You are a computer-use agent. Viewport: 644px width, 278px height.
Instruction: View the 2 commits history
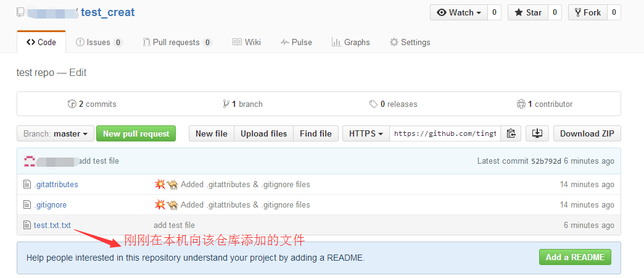[x=92, y=104]
